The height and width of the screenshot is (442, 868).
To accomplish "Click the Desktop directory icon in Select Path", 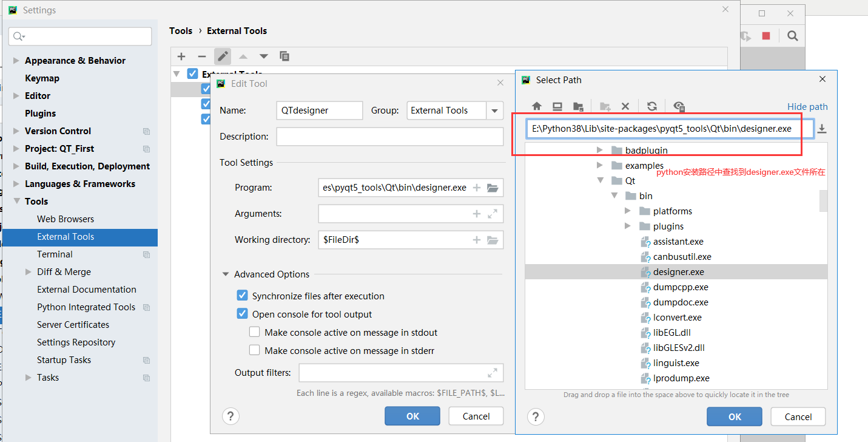I will click(557, 106).
